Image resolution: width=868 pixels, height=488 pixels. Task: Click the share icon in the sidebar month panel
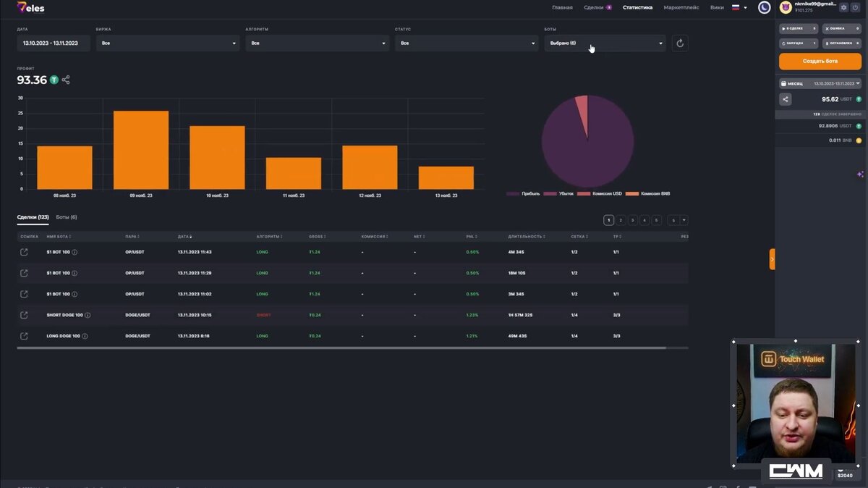pos(786,99)
